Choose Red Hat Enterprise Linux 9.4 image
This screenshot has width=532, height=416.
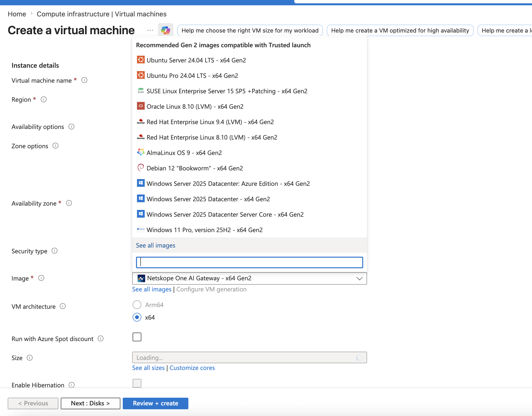click(x=249, y=122)
